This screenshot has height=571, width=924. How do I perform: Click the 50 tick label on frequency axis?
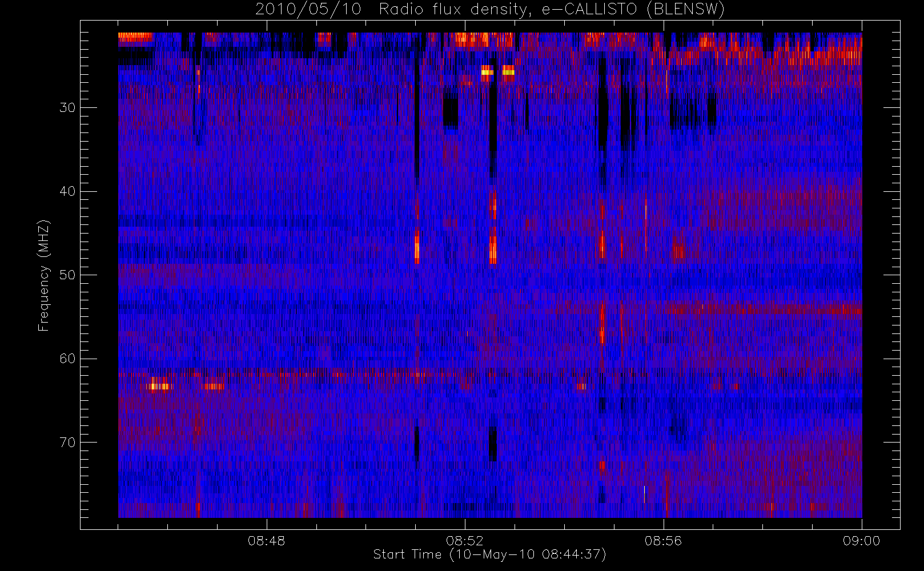(x=67, y=275)
